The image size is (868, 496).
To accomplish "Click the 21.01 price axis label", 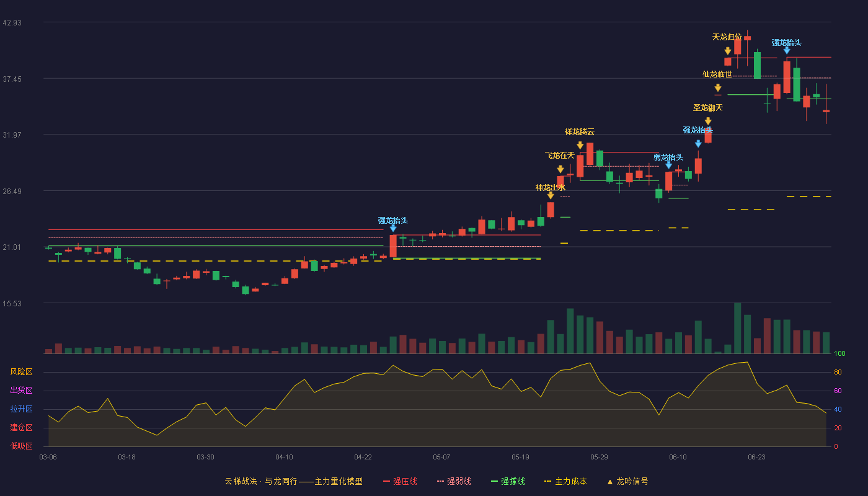I will click(12, 247).
